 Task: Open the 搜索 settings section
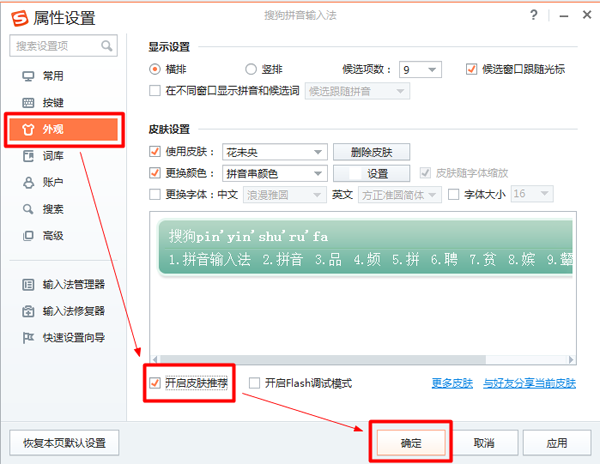point(64,209)
